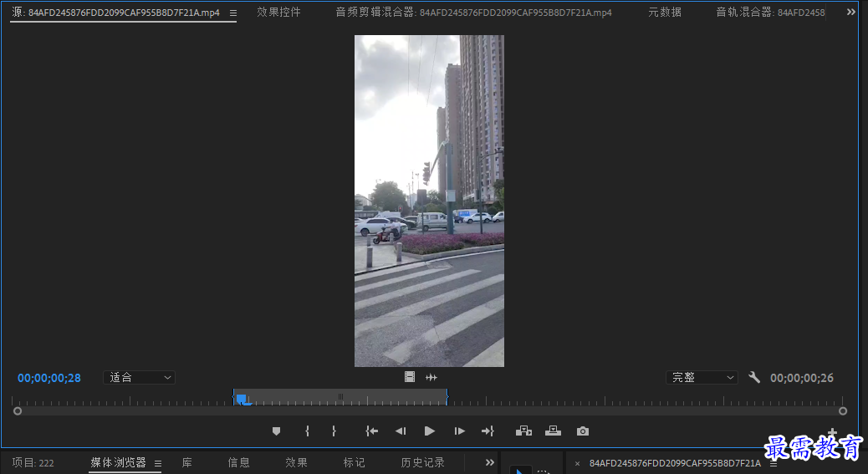This screenshot has height=474, width=868.
Task: Click the Out point bracket on ruler
Action: [447, 396]
